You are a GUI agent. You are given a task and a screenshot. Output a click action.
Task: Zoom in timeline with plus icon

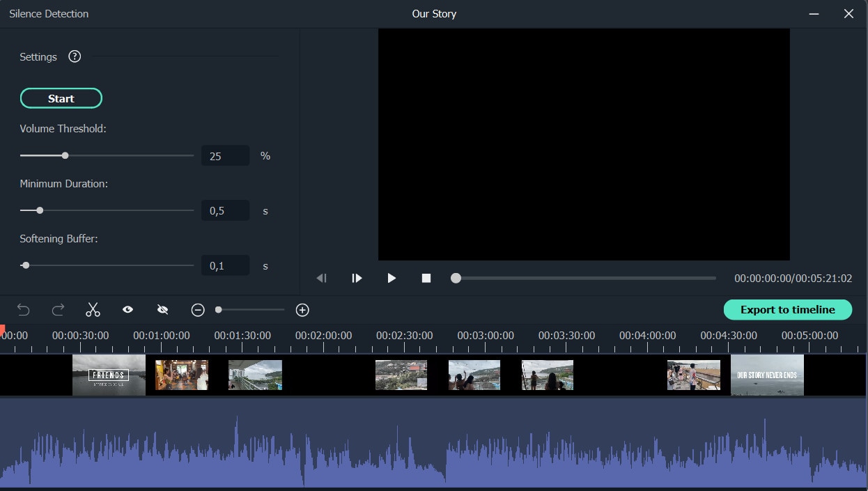(302, 310)
